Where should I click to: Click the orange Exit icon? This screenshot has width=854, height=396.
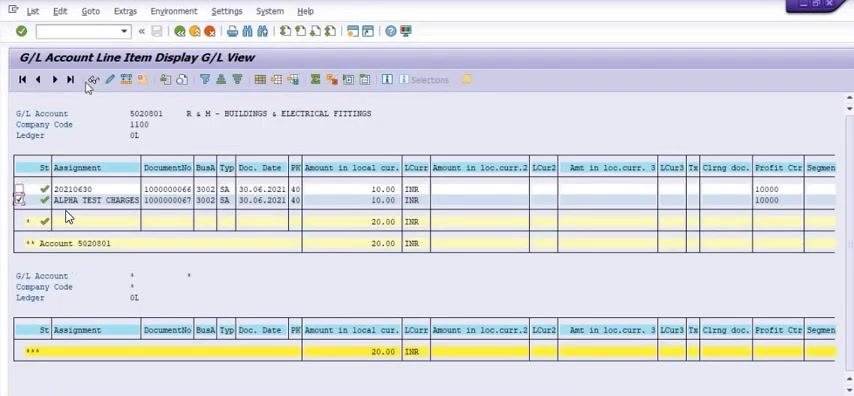[194, 32]
